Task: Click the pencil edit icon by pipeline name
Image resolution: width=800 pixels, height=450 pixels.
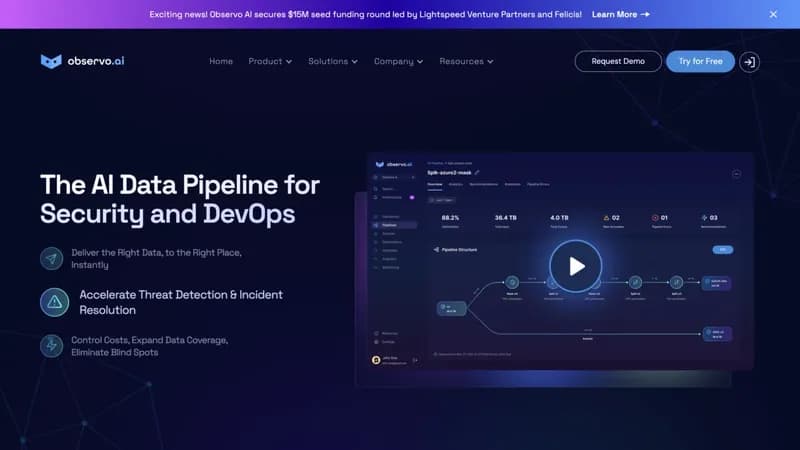Action: [477, 172]
